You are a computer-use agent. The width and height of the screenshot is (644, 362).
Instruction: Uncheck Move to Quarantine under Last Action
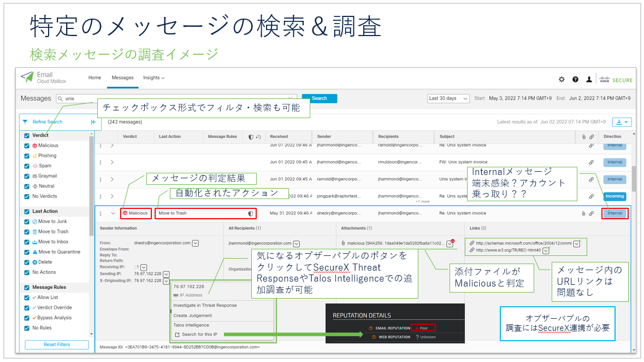tap(27, 252)
